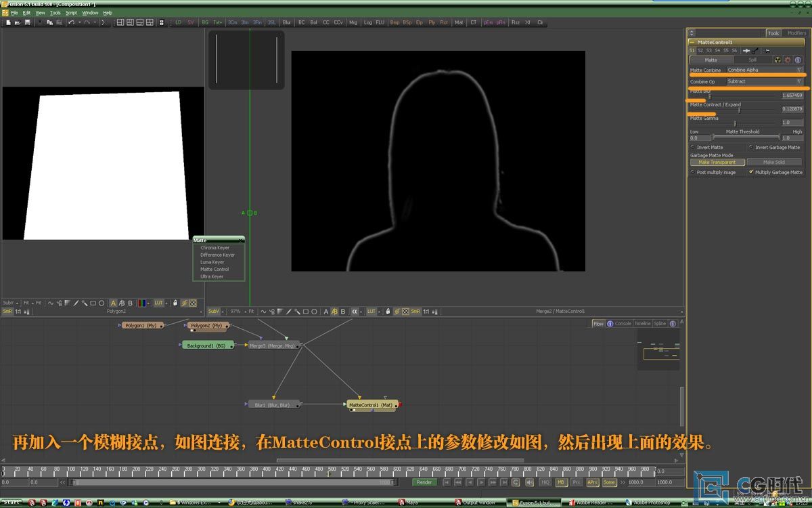Viewport: 812px width, 508px height.
Task: Click the Matte Gamma slider
Action: (x=734, y=123)
